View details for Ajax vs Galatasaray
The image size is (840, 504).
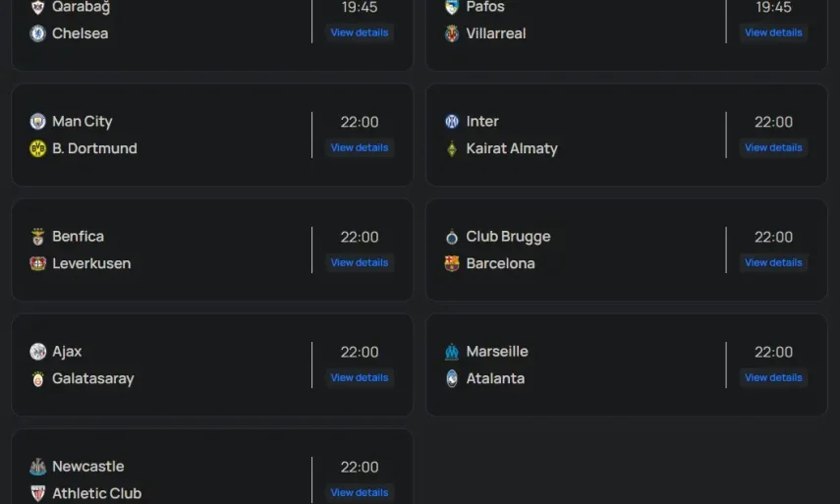pyautogui.click(x=360, y=377)
